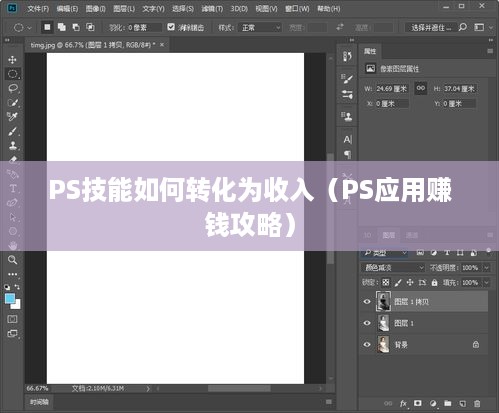This screenshot has width=499, height=413.
Task: Toggle Quick Mask mode icon
Action: point(12,319)
